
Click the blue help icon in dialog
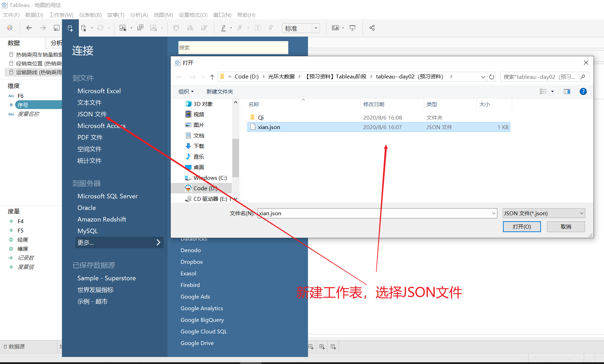(583, 91)
